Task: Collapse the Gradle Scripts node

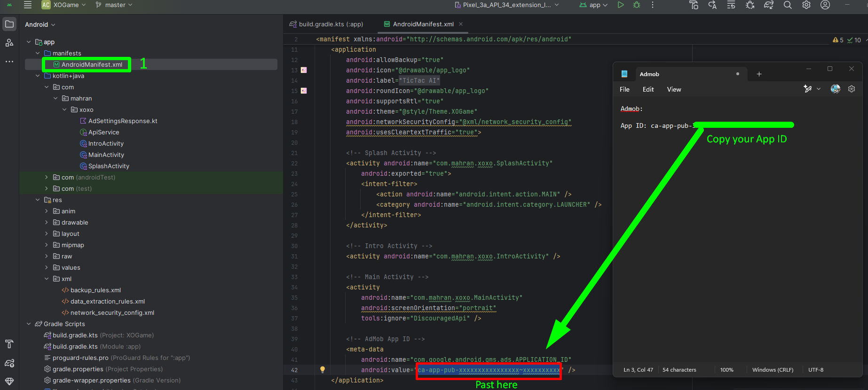Action: click(29, 324)
